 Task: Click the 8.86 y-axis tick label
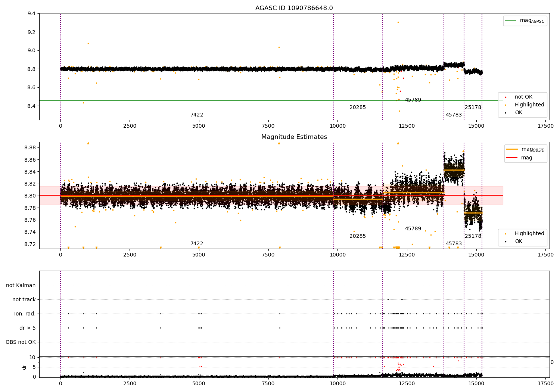30,160
